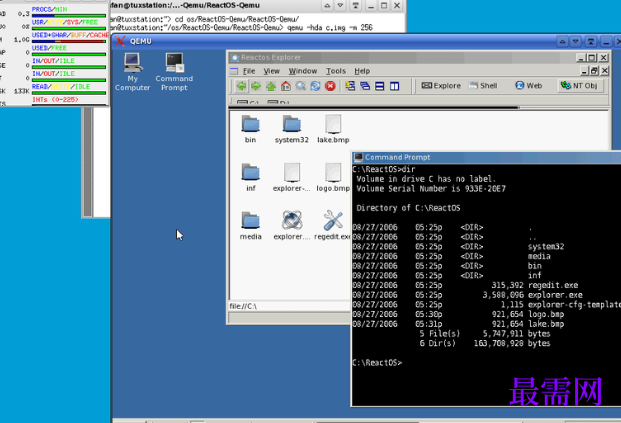Screen dimensions: 621x423
Task: Select the system32 folder
Action: tap(291, 129)
